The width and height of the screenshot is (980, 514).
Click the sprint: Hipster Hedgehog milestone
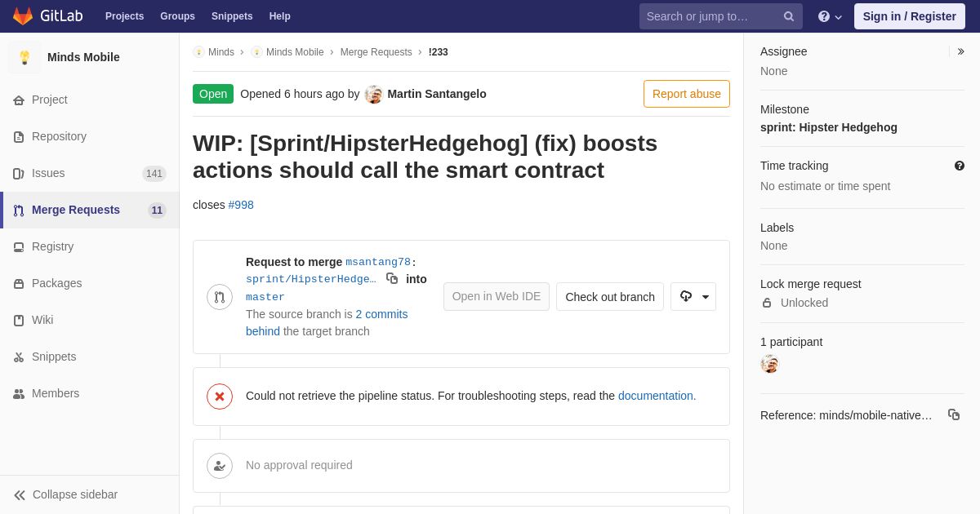click(829, 127)
